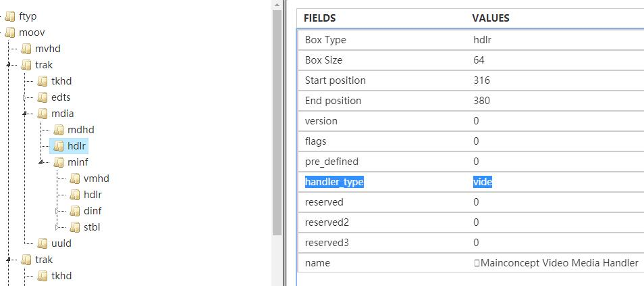Click the FIELDS column header

(319, 18)
